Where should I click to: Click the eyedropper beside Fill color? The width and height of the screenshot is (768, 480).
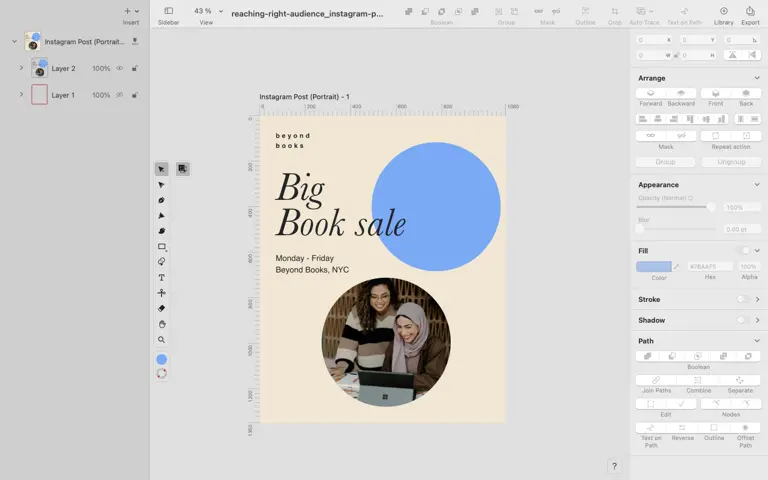[676, 266]
